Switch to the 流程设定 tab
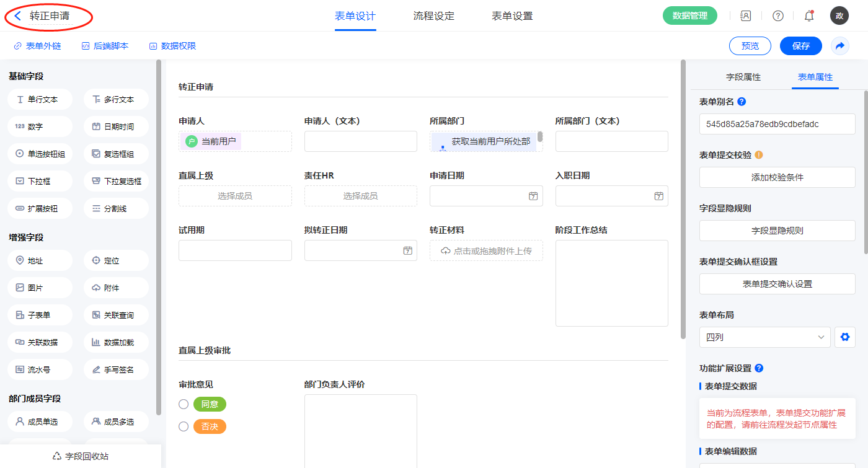The width and height of the screenshot is (868, 468). tap(433, 16)
